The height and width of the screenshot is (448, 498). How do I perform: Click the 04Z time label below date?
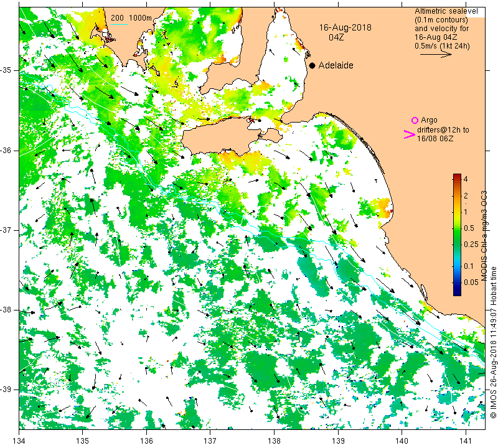pos(336,37)
